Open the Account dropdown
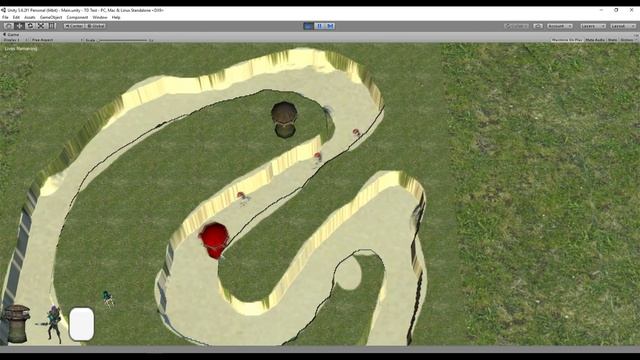 tap(559, 26)
